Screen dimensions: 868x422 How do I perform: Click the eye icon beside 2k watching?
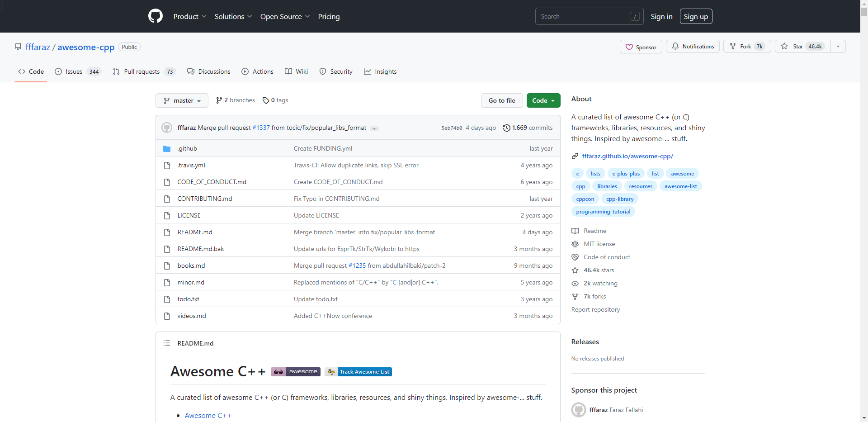point(575,284)
